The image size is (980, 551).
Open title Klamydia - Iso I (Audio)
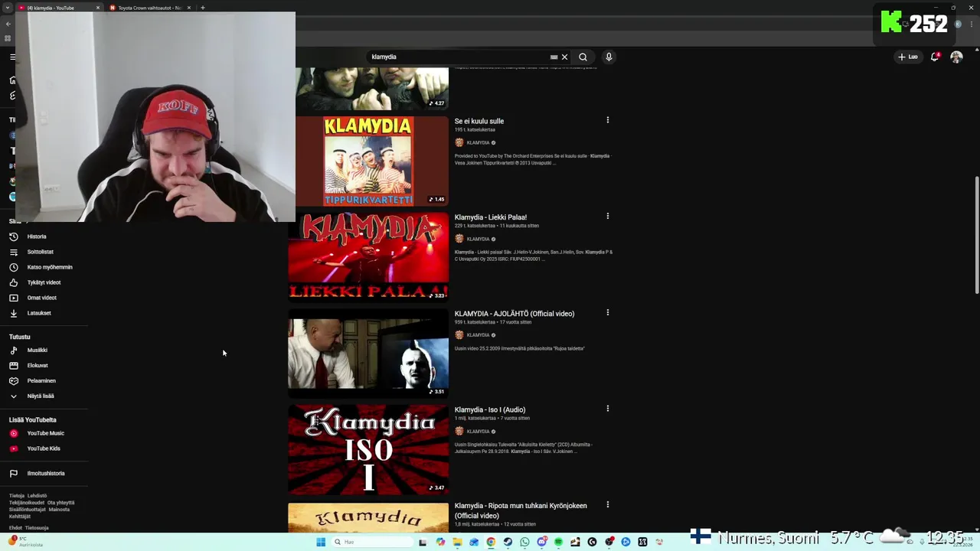pos(490,409)
